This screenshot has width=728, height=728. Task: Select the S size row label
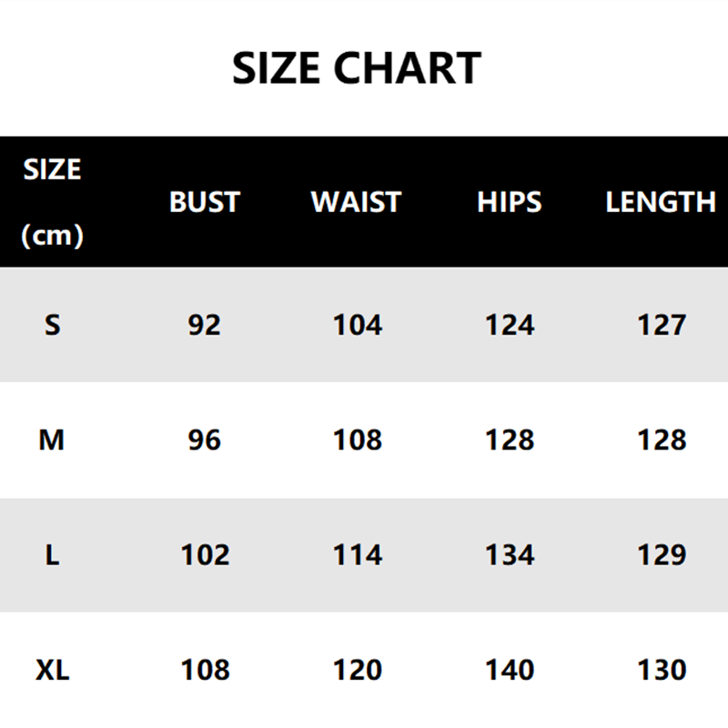(x=52, y=325)
